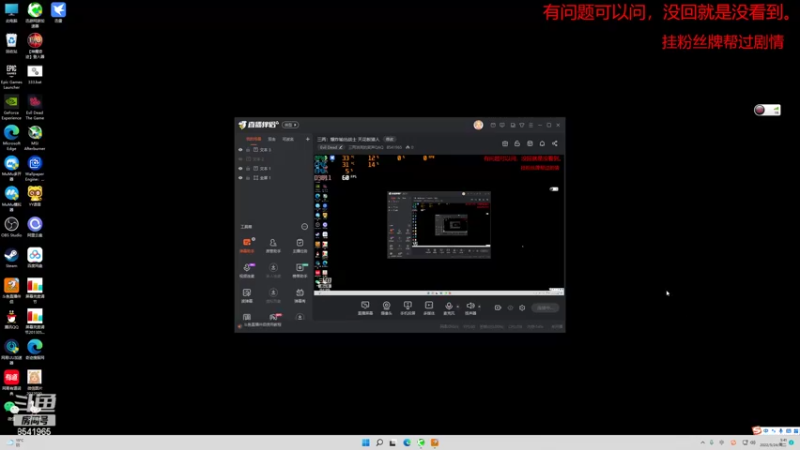
Task: Open the Tencent QQ penguin desktop icon
Action: [11, 319]
